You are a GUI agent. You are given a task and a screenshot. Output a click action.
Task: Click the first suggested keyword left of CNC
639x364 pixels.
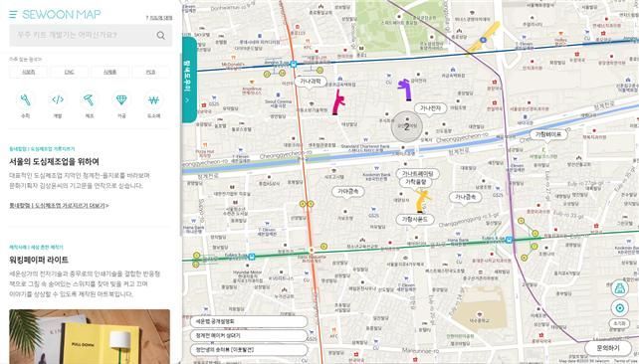[x=28, y=72]
